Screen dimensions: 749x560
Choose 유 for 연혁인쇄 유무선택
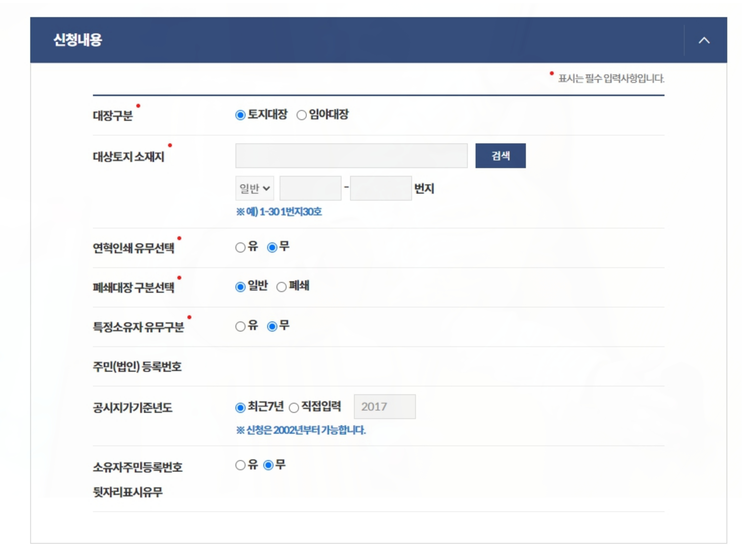pos(240,248)
